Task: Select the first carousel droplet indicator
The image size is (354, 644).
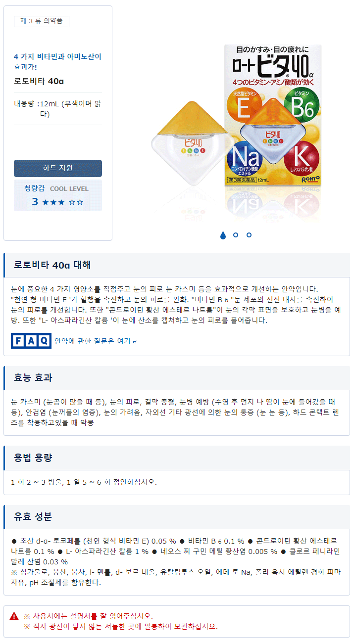Action: (223, 235)
